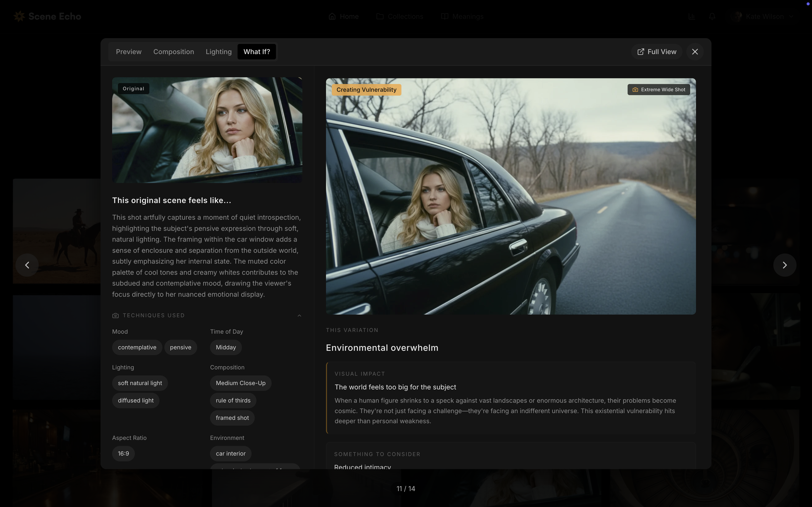Click the Extreme Wide Shot camera badge

tap(659, 90)
